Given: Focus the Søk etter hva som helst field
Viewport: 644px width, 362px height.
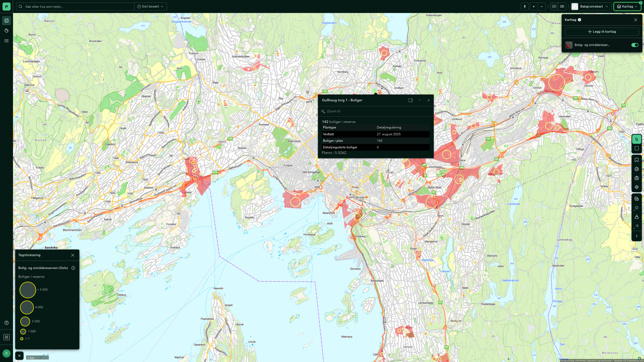Looking at the screenshot, I should coord(75,7).
